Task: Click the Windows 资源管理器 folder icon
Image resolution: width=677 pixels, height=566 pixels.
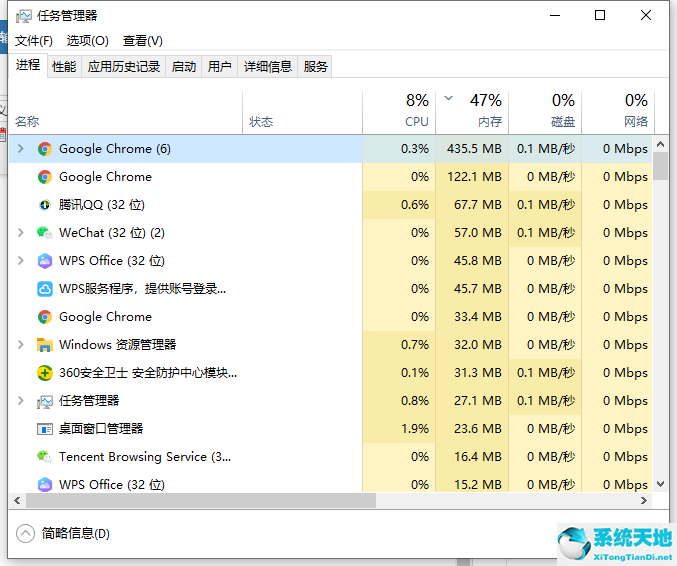Action: click(44, 345)
